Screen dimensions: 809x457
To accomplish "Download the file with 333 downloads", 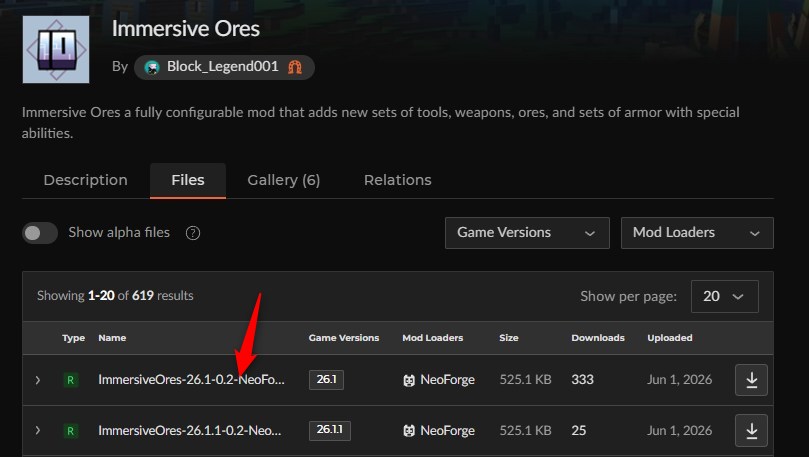I will [x=751, y=380].
